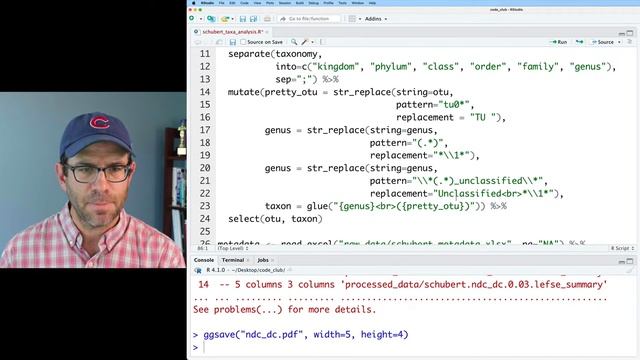Click the Save All documents icon

click(x=253, y=19)
